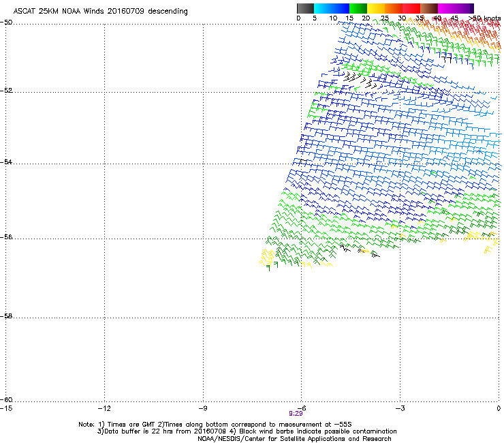
Task: Click the '10' tick label under the color bar
Action: 333,18
